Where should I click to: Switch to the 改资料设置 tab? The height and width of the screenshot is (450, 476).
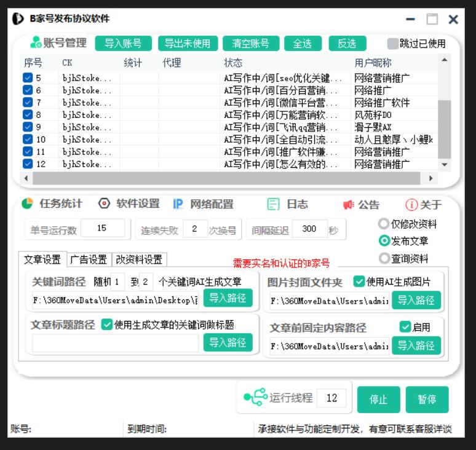click(x=140, y=259)
